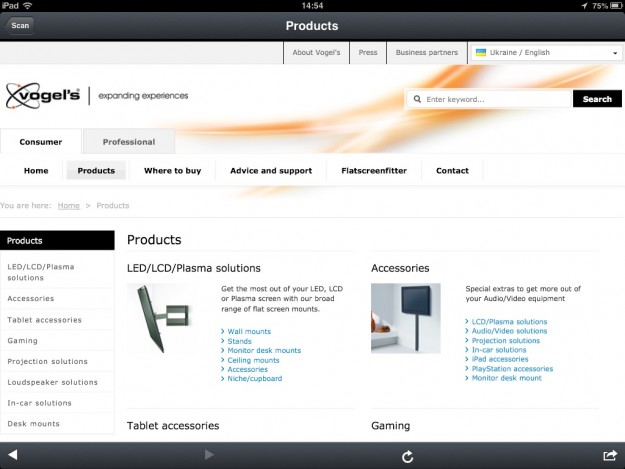Screen dimensions: 625x469
Task: Tap the back arrow in bottom toolbar
Action: (x=13, y=456)
